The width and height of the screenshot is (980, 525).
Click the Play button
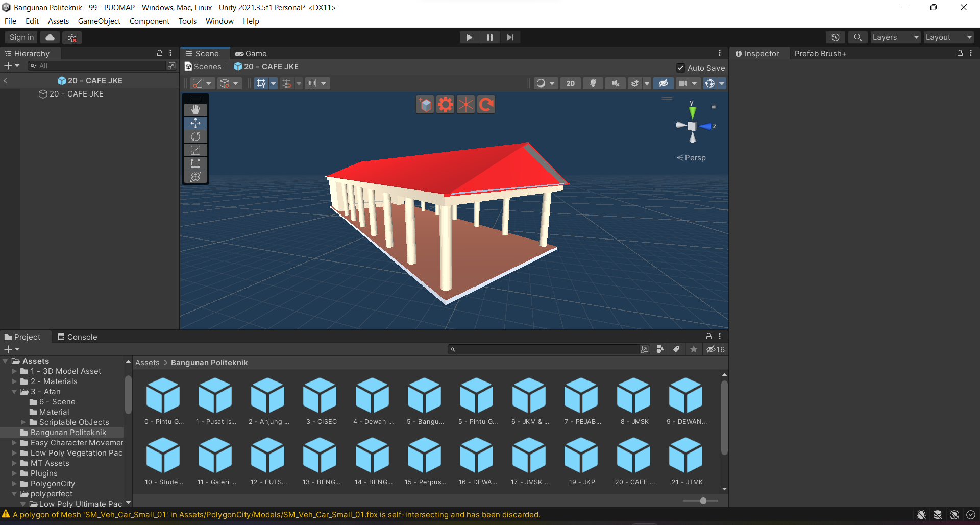pyautogui.click(x=469, y=37)
